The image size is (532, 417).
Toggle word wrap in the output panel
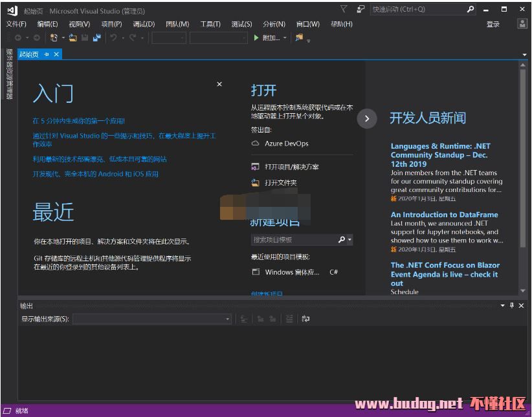click(305, 319)
